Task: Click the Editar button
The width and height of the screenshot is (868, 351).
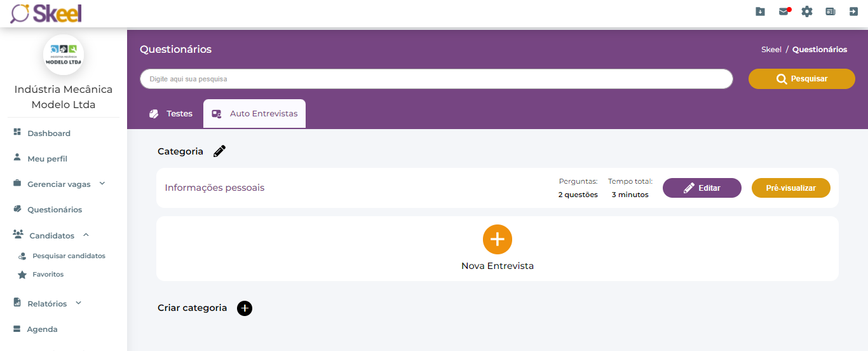Action: pyautogui.click(x=702, y=188)
